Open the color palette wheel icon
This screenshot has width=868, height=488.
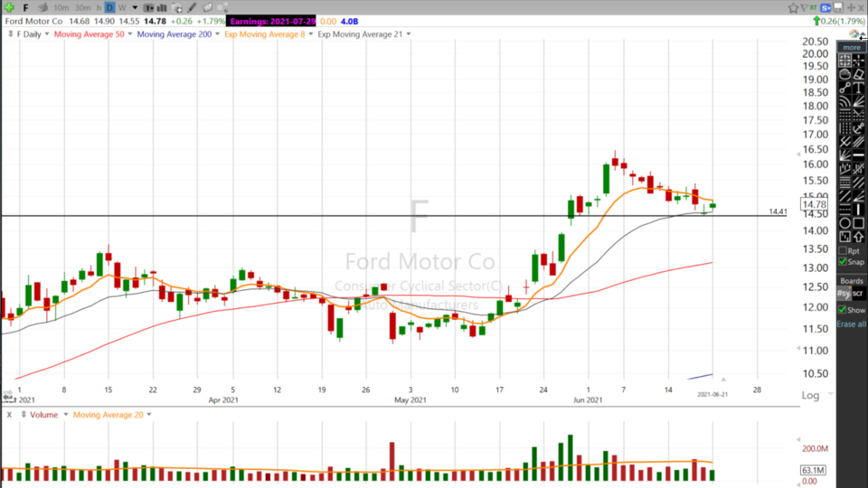854,33
